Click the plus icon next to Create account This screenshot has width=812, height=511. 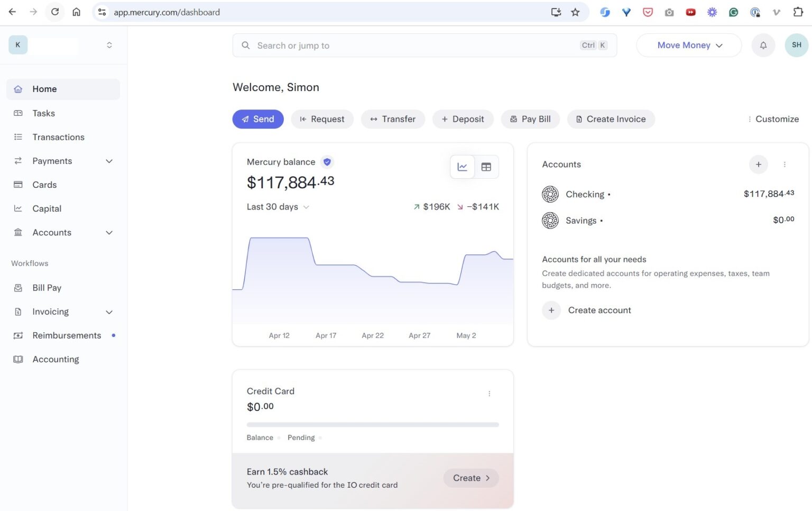pyautogui.click(x=551, y=310)
